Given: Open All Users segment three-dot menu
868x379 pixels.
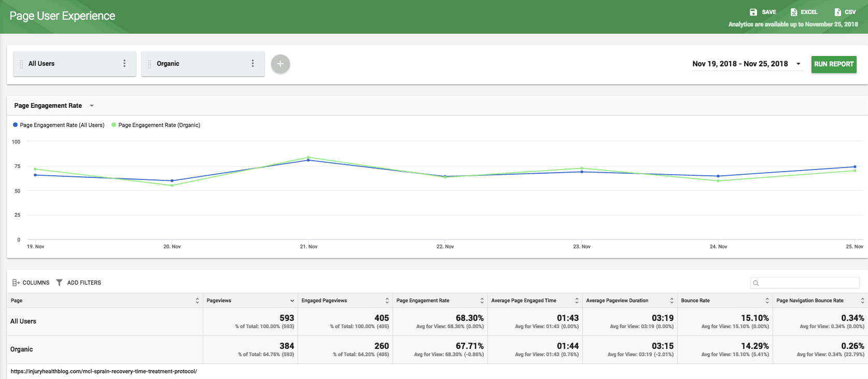Looking at the screenshot, I should coord(124,63).
